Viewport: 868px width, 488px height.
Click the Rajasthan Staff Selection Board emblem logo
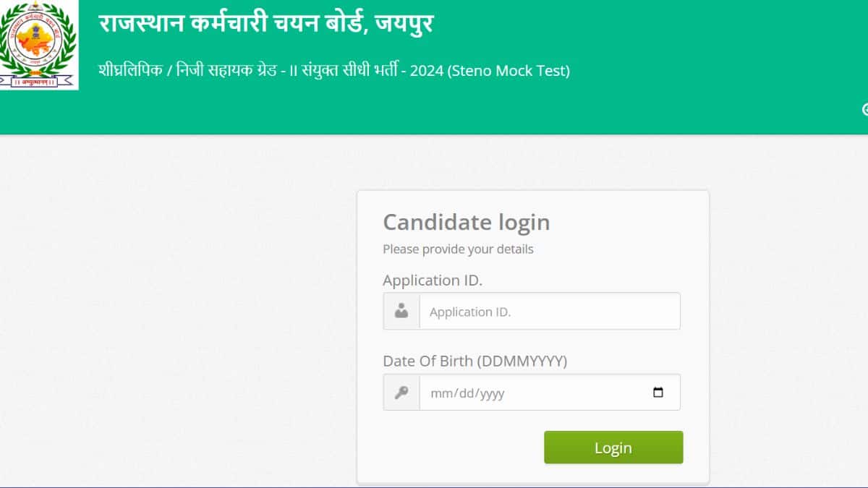[x=38, y=46]
